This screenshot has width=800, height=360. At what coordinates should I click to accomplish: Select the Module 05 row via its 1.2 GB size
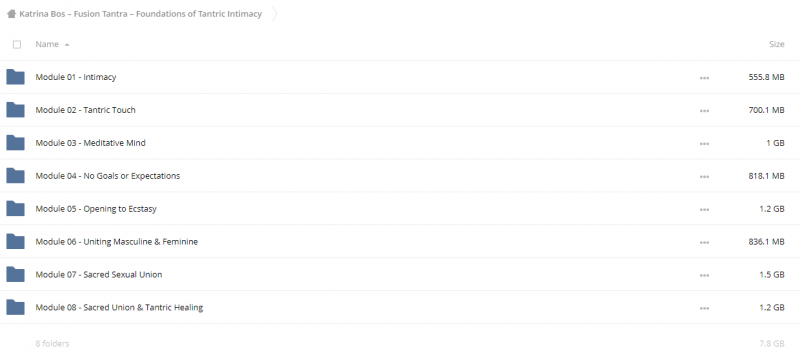(x=771, y=209)
